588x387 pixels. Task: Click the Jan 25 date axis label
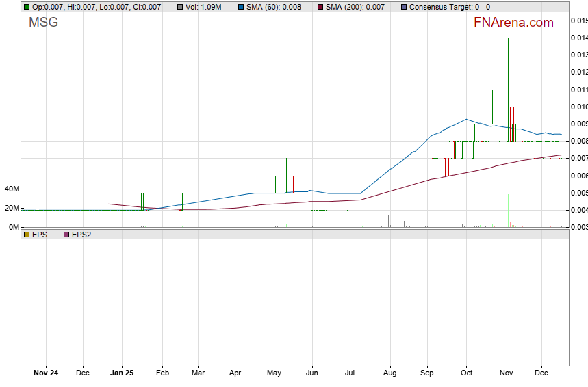pyautogui.click(x=122, y=374)
